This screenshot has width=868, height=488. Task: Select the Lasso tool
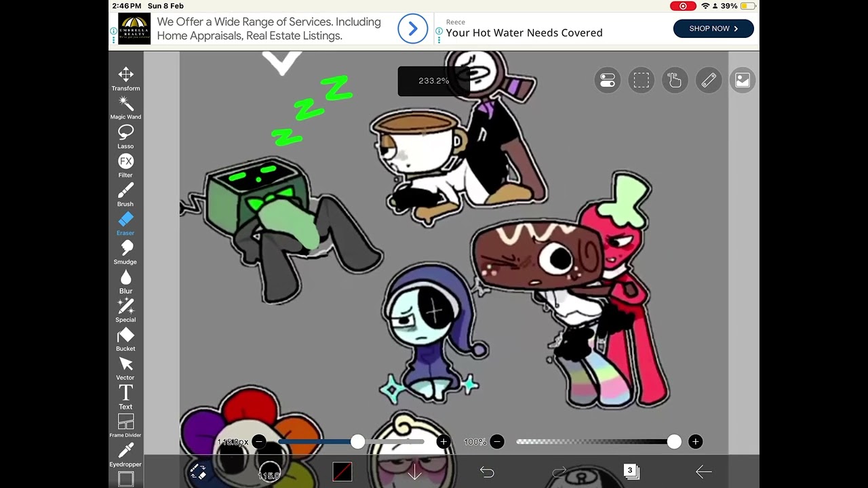point(125,137)
